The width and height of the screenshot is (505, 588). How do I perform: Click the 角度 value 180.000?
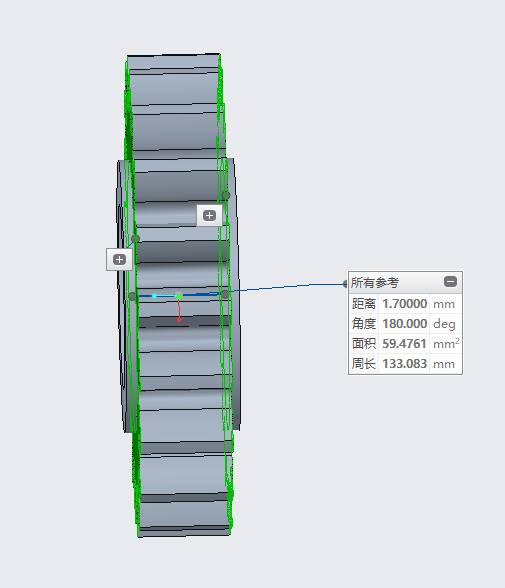tap(404, 324)
